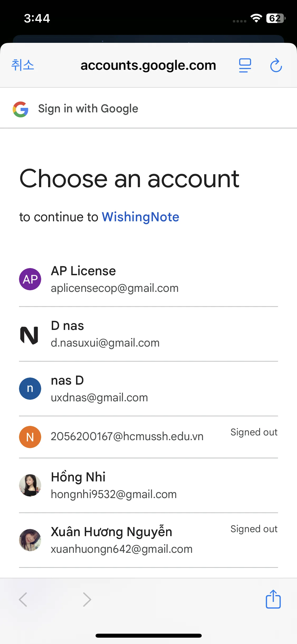Tap the reload page icon

(276, 65)
